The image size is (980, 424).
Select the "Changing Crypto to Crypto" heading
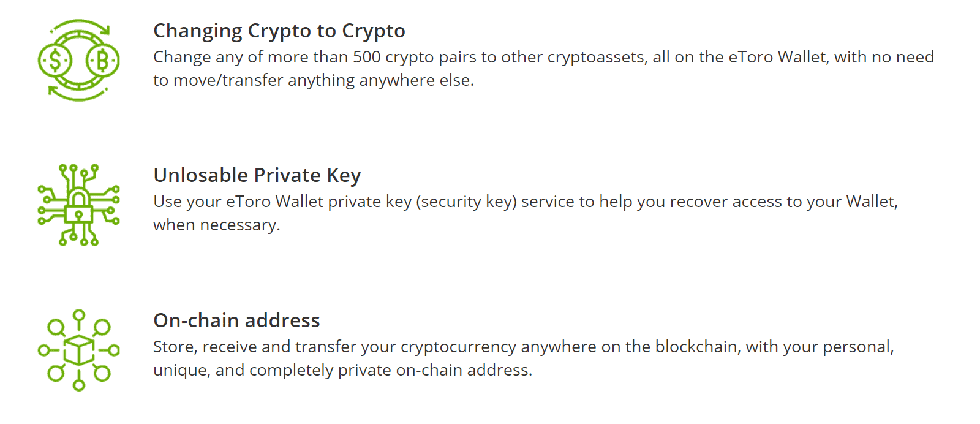(279, 31)
